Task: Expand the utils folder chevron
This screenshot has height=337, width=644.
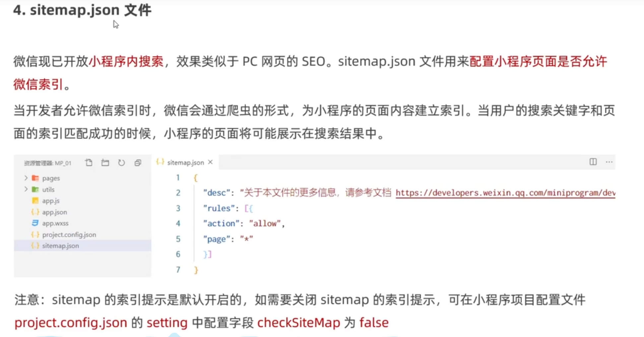Action: [26, 189]
